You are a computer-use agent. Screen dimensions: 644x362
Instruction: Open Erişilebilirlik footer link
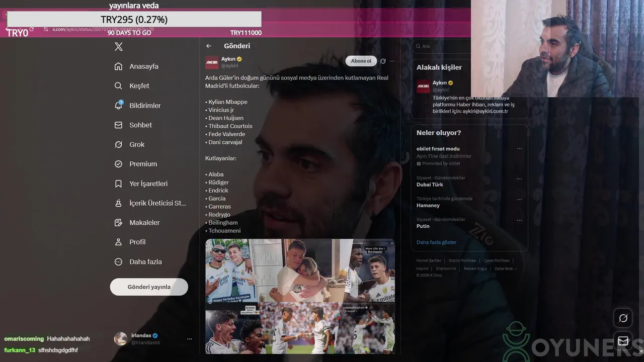[446, 268]
